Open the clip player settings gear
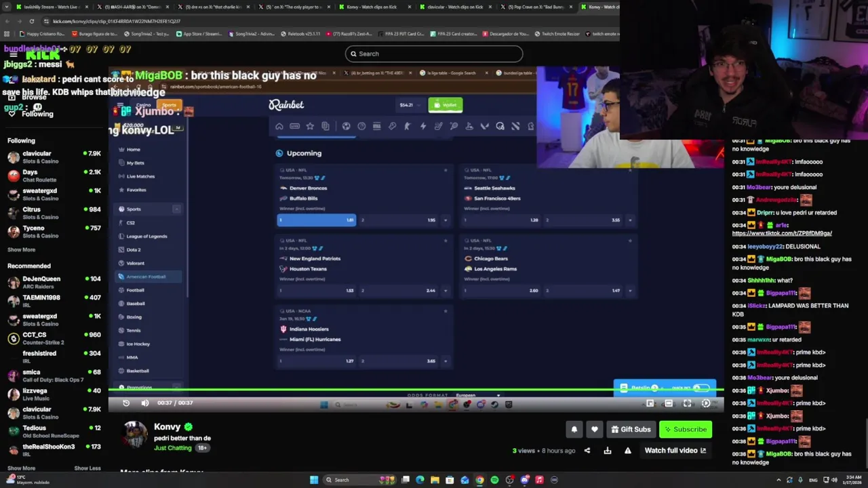This screenshot has height=488, width=868. point(706,403)
